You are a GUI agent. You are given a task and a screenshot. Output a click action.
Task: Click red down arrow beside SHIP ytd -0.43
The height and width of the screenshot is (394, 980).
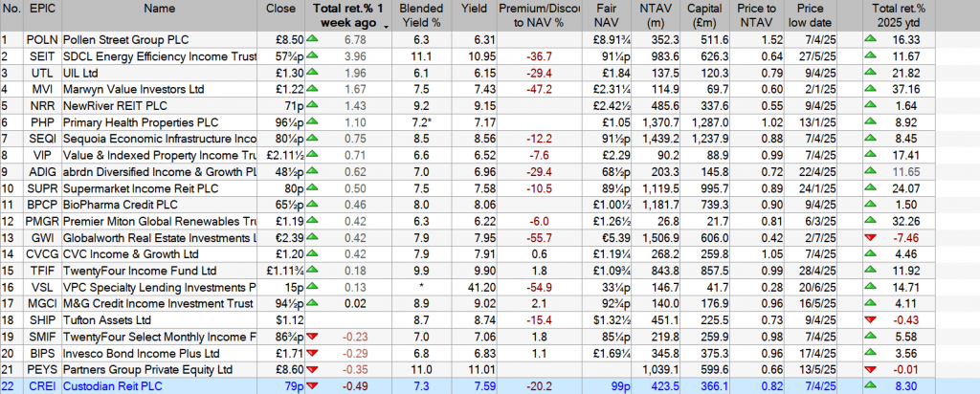tap(869, 320)
